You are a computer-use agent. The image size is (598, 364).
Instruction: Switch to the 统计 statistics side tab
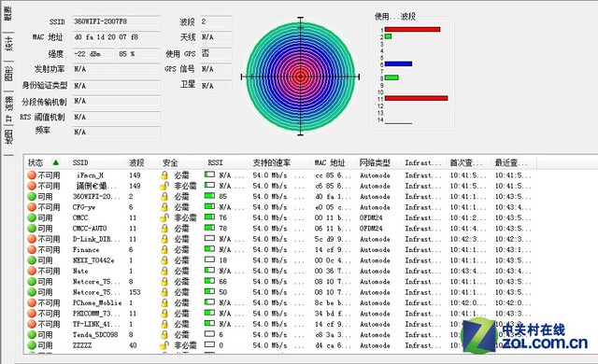pos(7,43)
